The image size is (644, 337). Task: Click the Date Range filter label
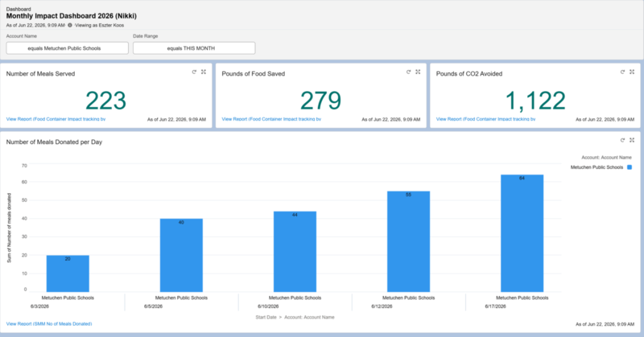[146, 36]
